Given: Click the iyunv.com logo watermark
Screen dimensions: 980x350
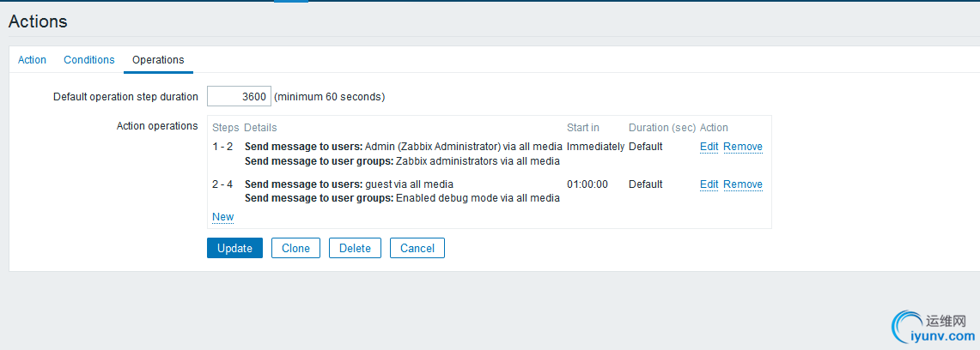Looking at the screenshot, I should [x=934, y=327].
